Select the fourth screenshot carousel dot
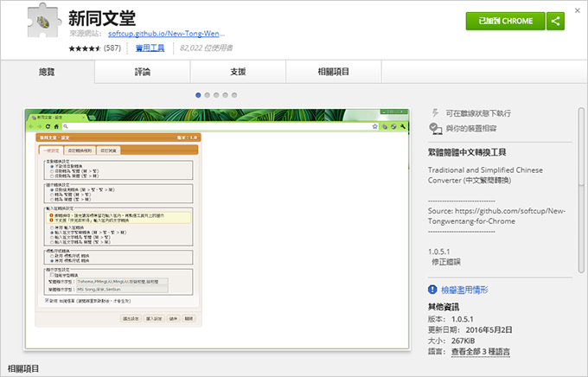588x377 pixels. click(225, 95)
